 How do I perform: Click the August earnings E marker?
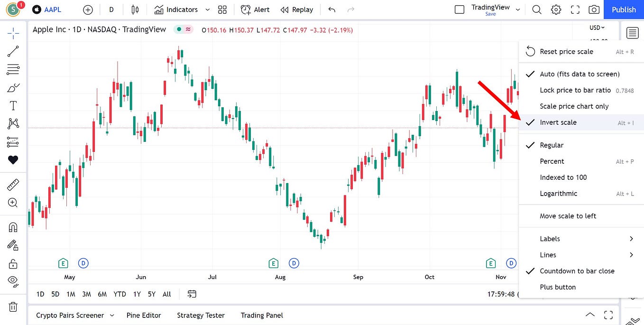point(273,263)
